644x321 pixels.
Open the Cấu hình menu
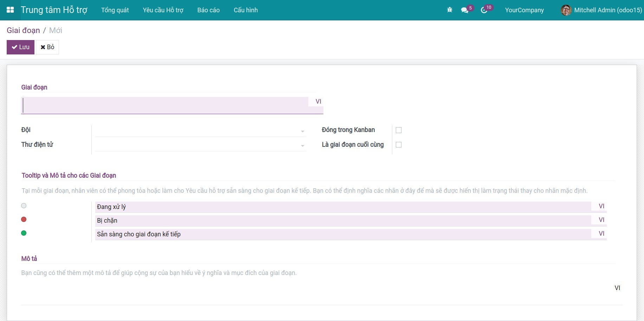click(245, 10)
